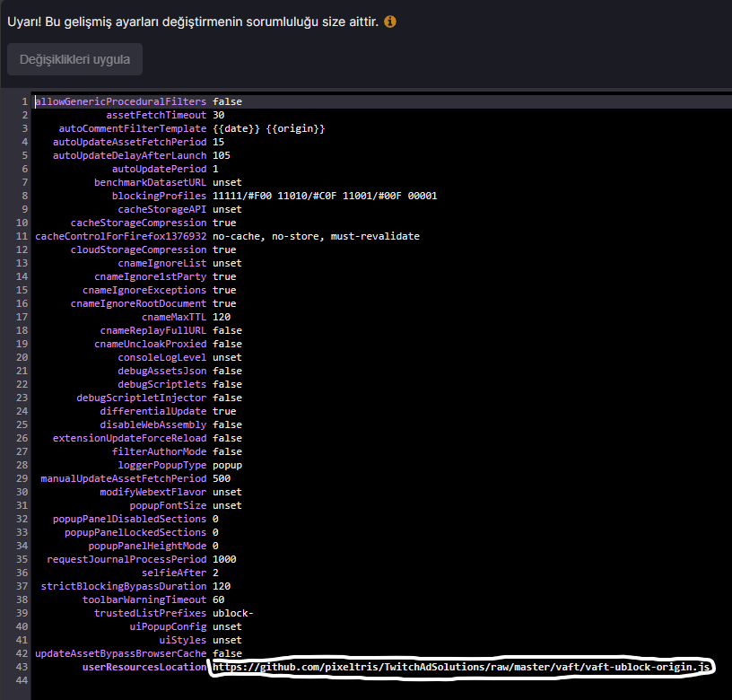Click the autoUpdateDelayAfterLaunch value 105
This screenshot has width=732, height=700.
(x=222, y=155)
